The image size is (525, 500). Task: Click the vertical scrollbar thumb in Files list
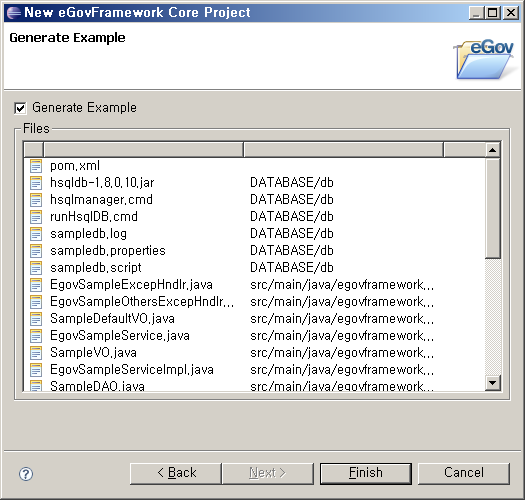[493, 208]
